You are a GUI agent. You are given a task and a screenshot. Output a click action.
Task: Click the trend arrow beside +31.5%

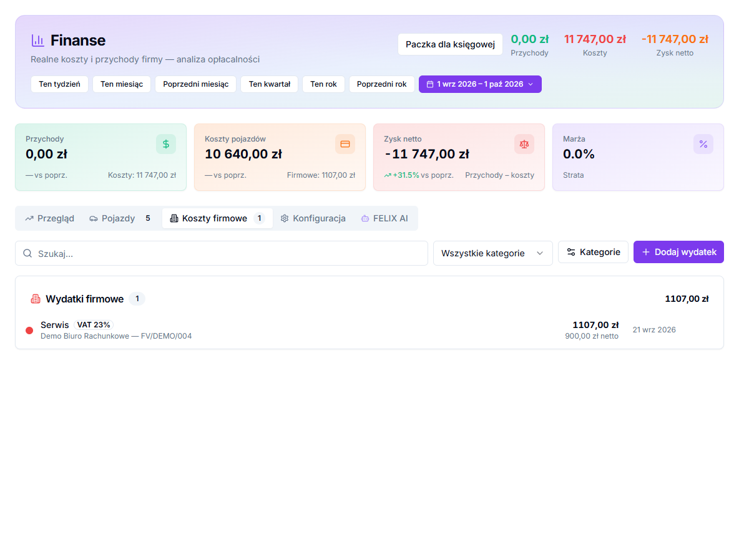click(x=388, y=175)
